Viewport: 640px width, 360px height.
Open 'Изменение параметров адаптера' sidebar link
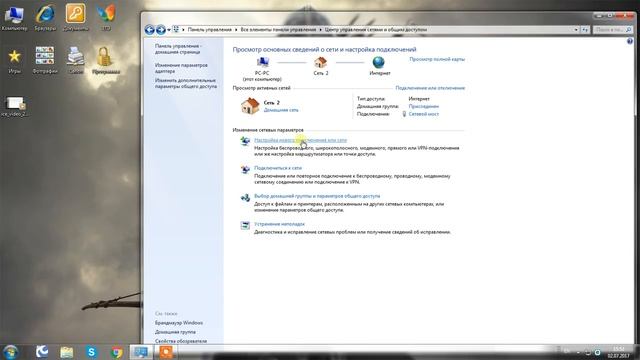point(181,68)
